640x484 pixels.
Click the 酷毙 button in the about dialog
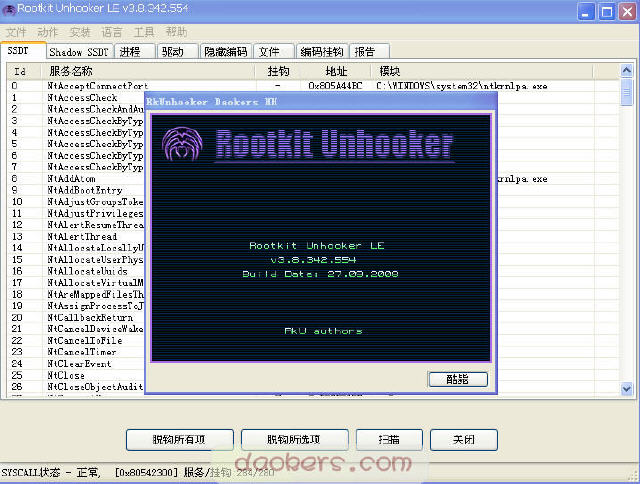point(458,379)
